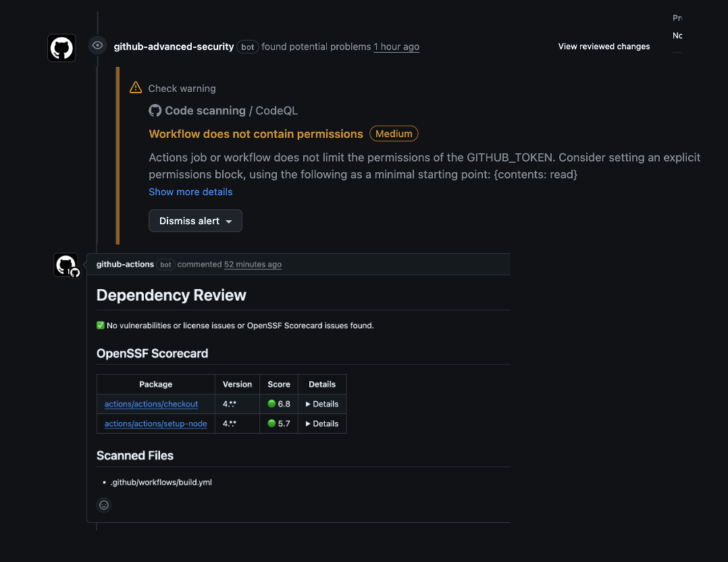
Task: Click the check warning triangle icon
Action: pyautogui.click(x=136, y=88)
